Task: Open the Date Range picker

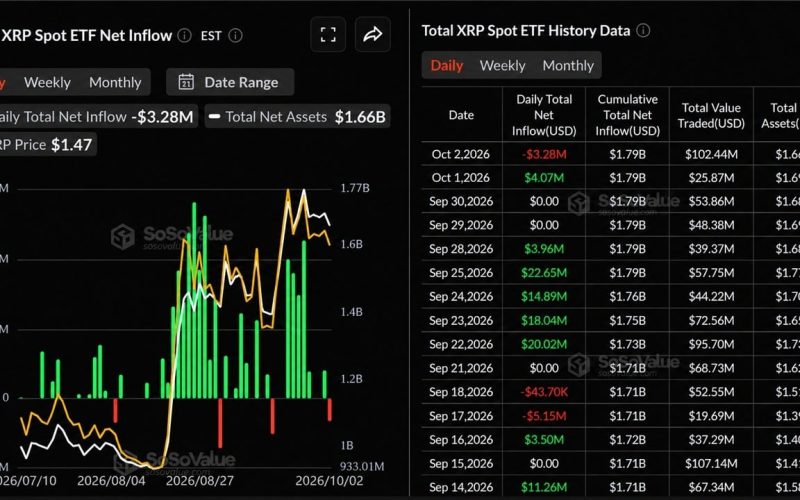Action: [x=230, y=82]
